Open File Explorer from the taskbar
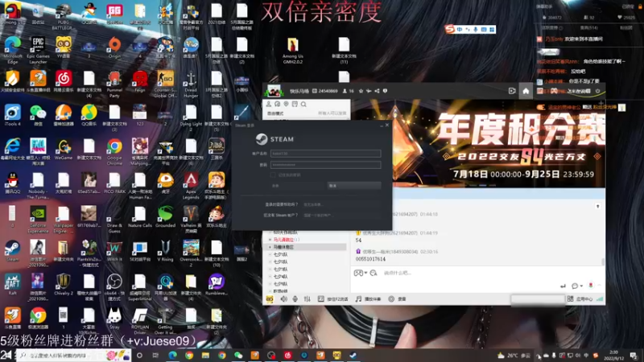 point(205,356)
